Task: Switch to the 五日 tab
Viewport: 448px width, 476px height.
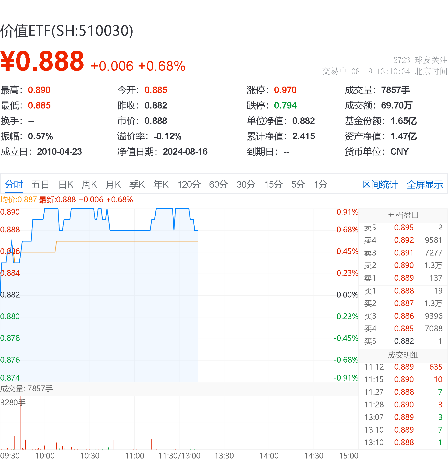Action: (40, 185)
